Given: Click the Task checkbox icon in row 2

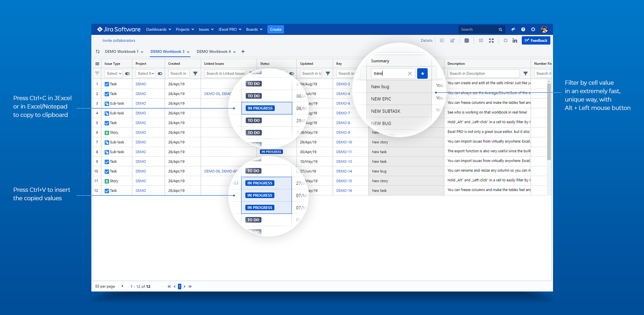Looking at the screenshot, I should point(107,94).
